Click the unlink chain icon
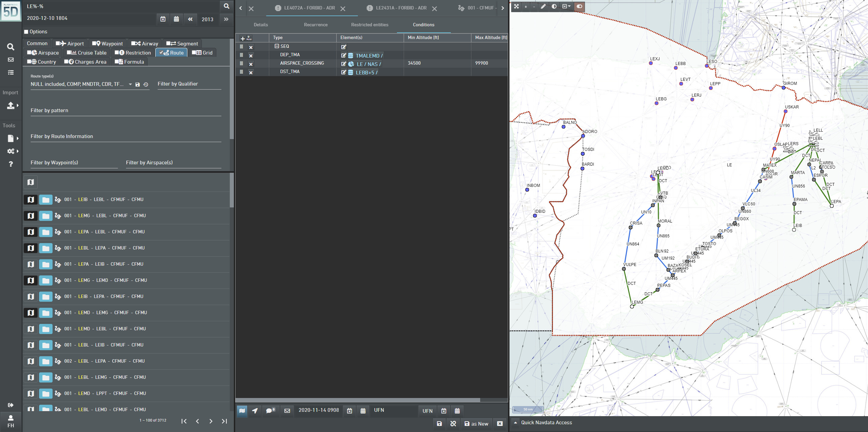The height and width of the screenshot is (432, 868). tap(453, 424)
